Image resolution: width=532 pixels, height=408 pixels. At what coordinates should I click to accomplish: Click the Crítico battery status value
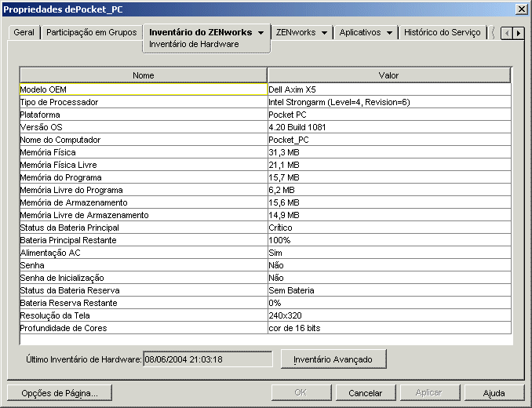pos(389,228)
